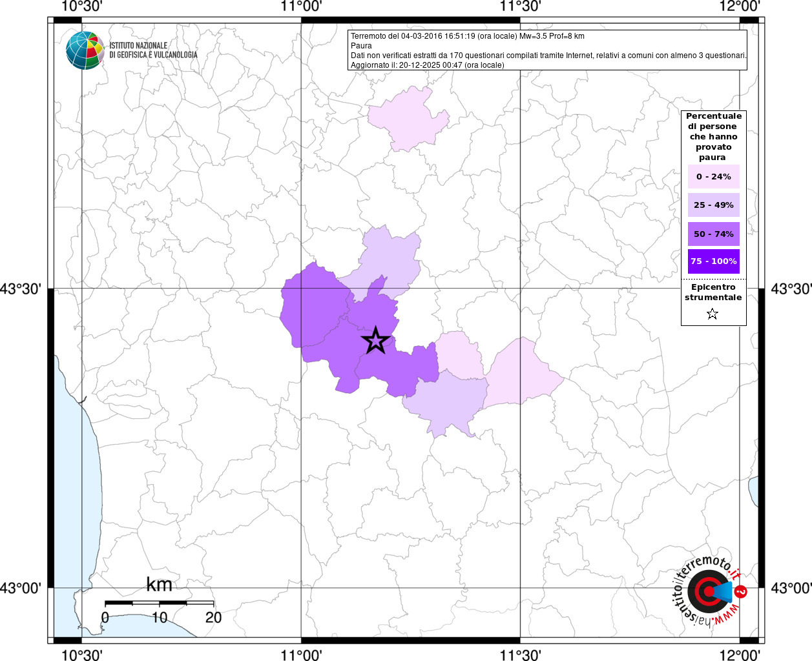Click the bottom 11°30' longitude label
Screen dimensions: 812x661
[x=520, y=655]
